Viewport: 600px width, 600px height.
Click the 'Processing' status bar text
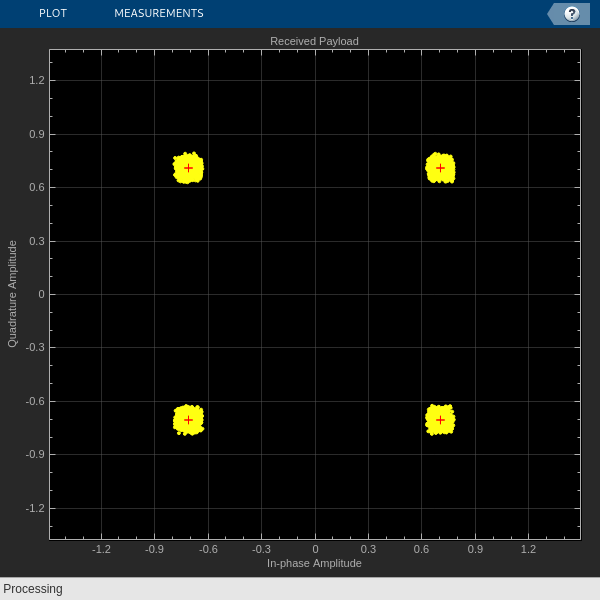(33, 589)
